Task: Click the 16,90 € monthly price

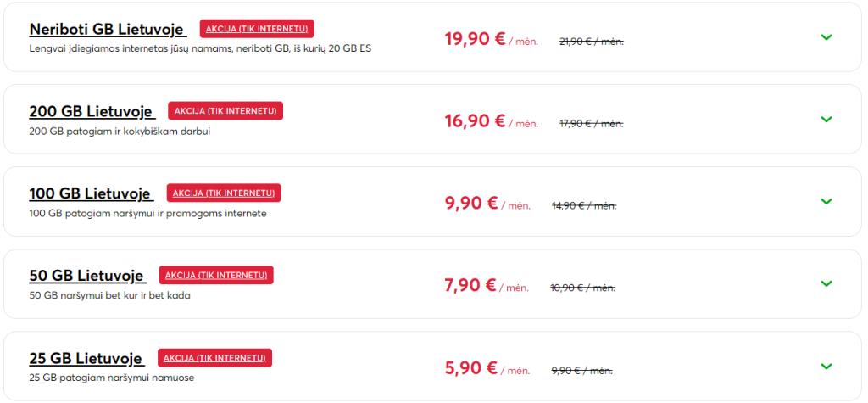Action: (x=475, y=120)
